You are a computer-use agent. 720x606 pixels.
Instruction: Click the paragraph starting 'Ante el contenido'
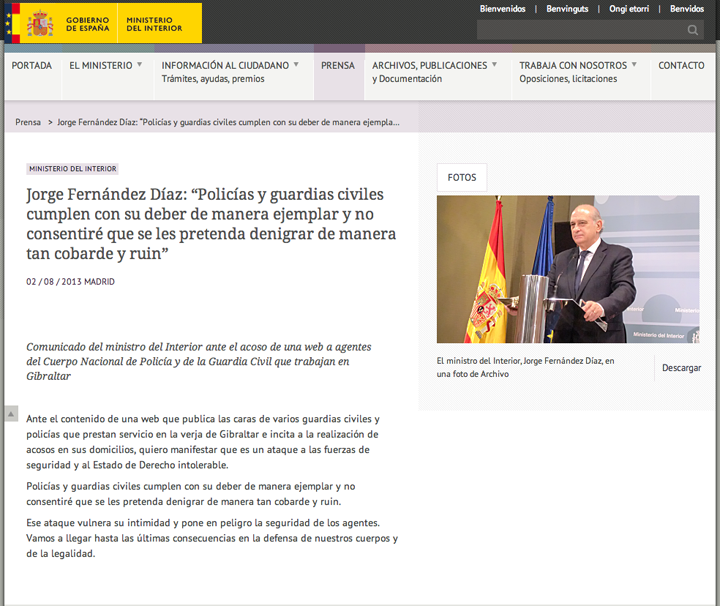[202, 442]
